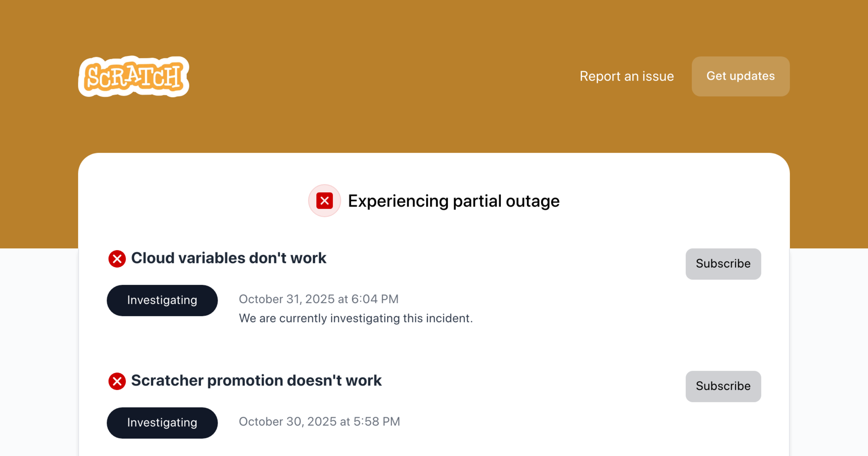This screenshot has width=868, height=456.
Task: Subscribe to the Cloud variables incident
Action: (x=723, y=264)
